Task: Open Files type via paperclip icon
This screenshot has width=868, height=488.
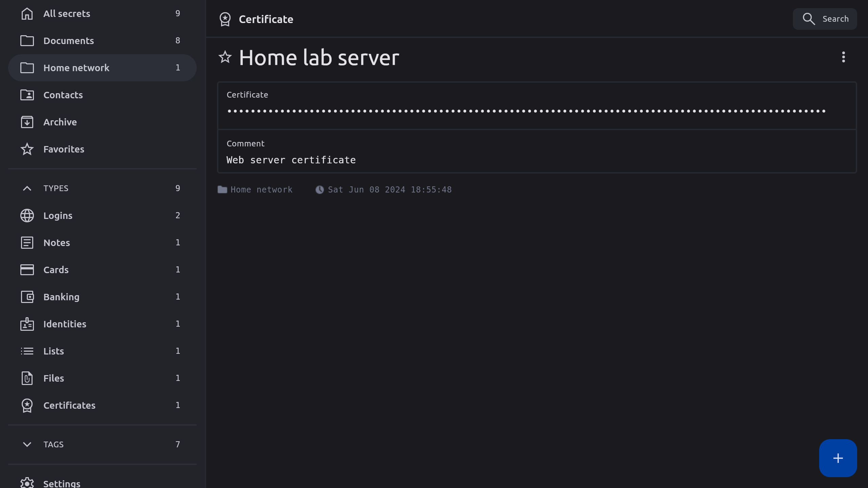Action: tap(27, 378)
